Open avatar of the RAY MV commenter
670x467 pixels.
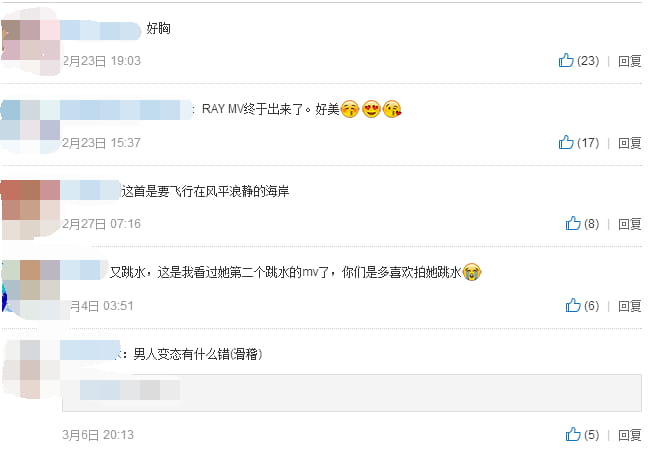coord(30,126)
